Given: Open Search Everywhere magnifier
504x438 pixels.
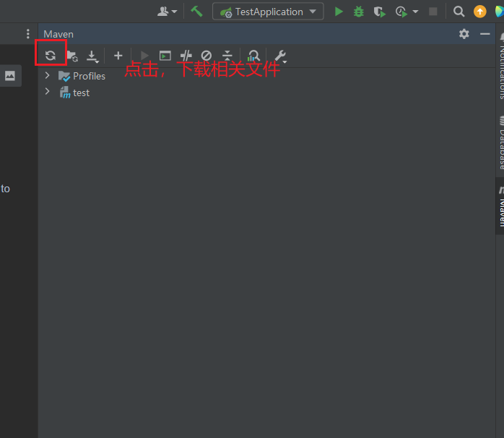Looking at the screenshot, I should point(459,12).
